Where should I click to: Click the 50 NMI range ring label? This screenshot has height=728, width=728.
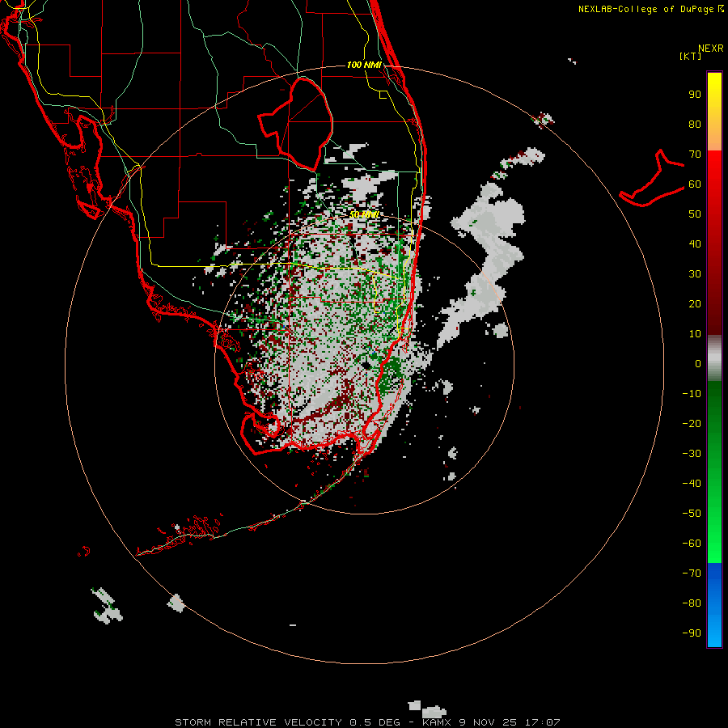364,214
